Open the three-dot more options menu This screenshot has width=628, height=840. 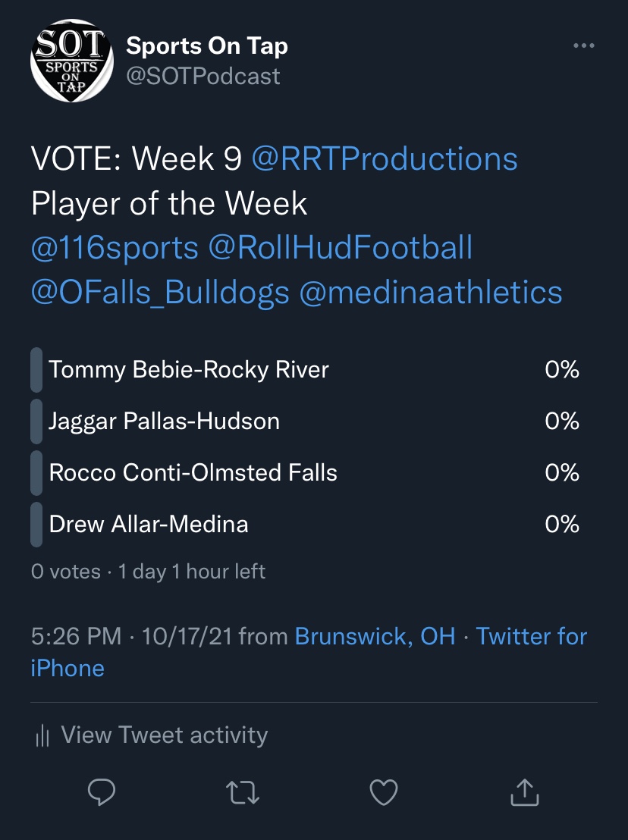(583, 46)
